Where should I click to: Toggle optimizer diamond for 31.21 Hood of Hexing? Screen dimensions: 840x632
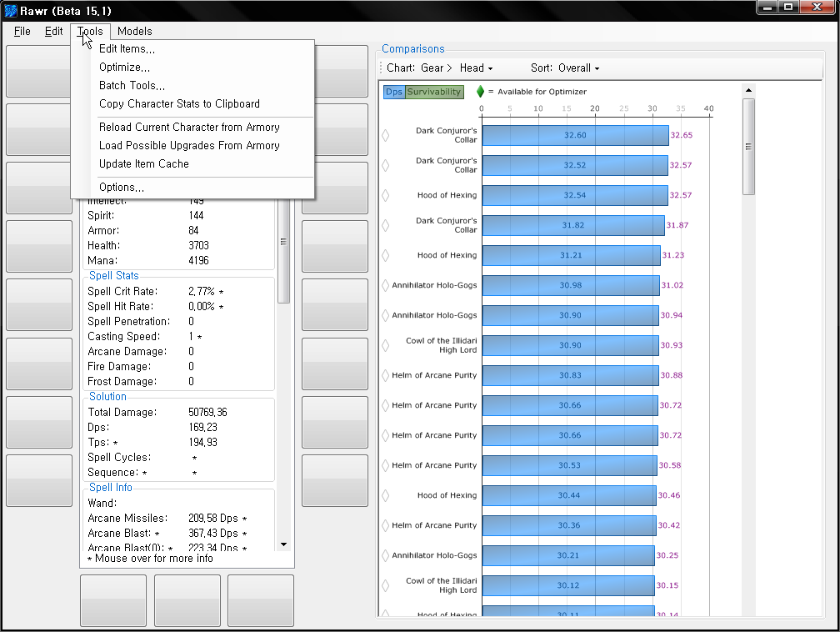pyautogui.click(x=385, y=255)
